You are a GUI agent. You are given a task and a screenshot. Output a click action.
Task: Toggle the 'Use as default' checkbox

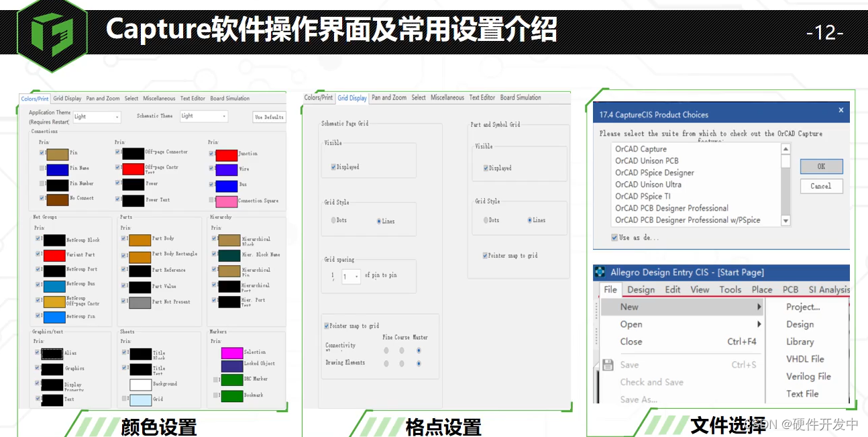pyautogui.click(x=614, y=238)
